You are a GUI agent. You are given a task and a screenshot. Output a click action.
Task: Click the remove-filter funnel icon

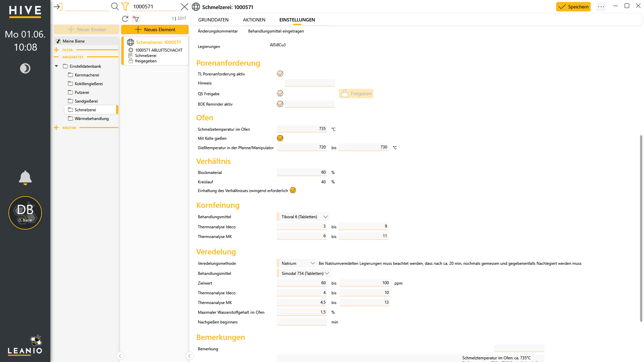[136, 19]
